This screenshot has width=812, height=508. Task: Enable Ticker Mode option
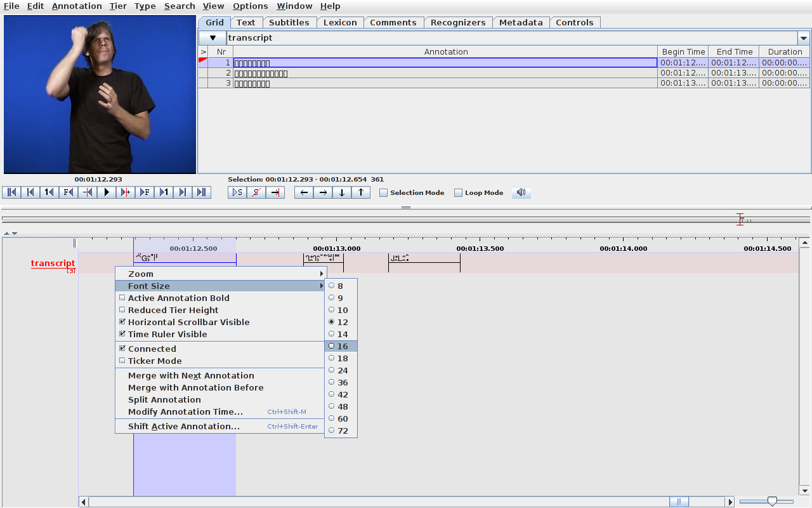pyautogui.click(x=219, y=361)
